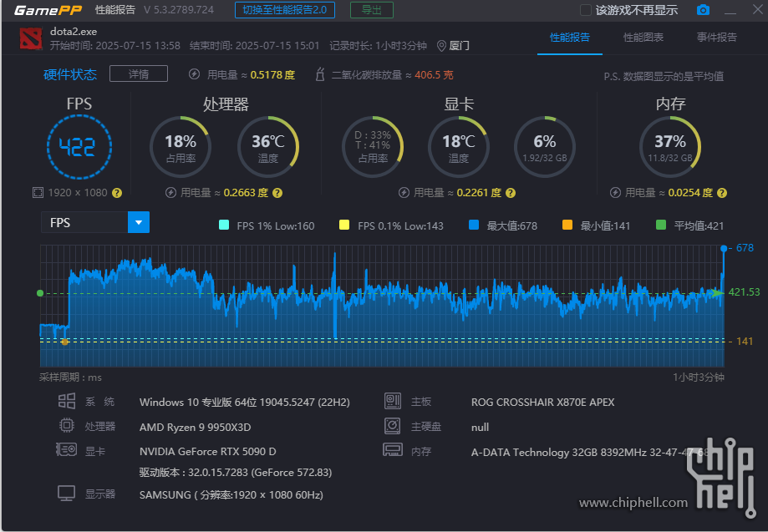Click the CPU 18% usage gauge
This screenshot has width=768, height=532.
[x=181, y=147]
